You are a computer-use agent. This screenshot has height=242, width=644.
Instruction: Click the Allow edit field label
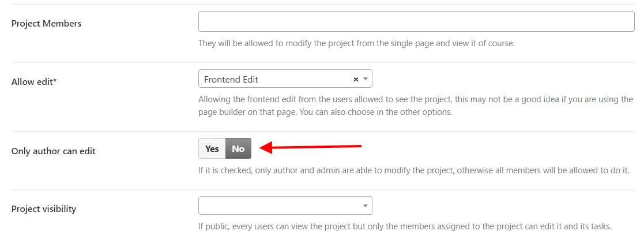point(32,82)
